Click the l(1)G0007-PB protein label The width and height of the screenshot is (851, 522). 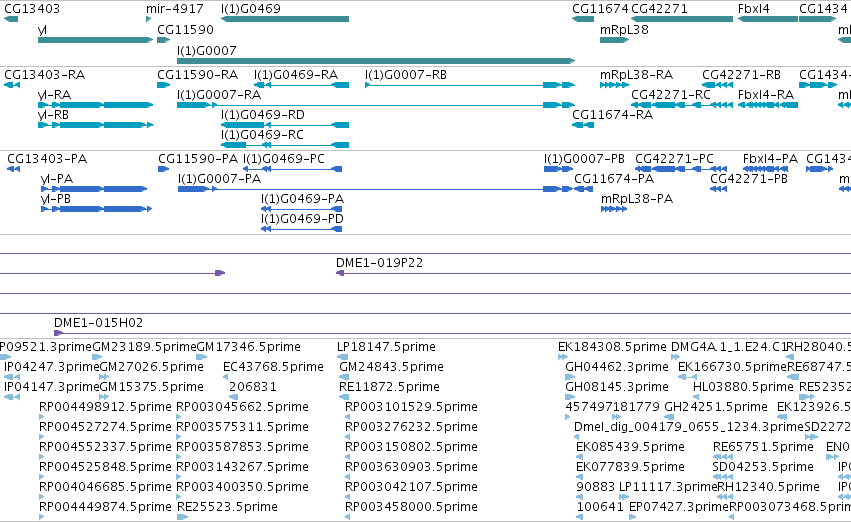(585, 159)
